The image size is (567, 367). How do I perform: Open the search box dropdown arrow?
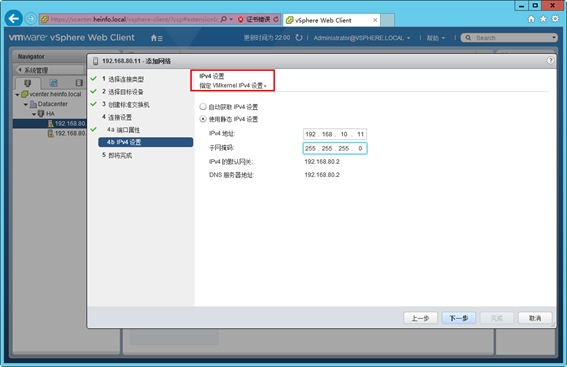tap(554, 38)
